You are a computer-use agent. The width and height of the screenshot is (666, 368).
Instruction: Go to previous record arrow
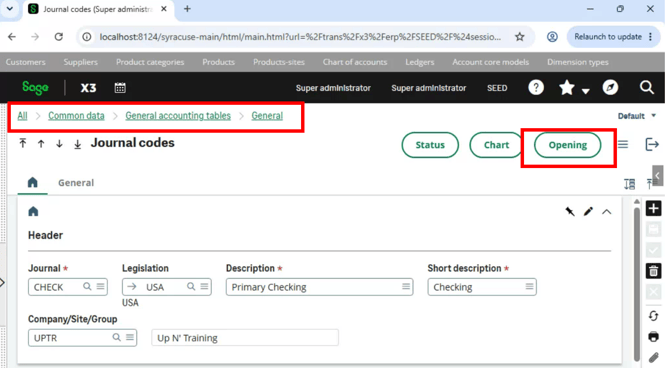(41, 144)
